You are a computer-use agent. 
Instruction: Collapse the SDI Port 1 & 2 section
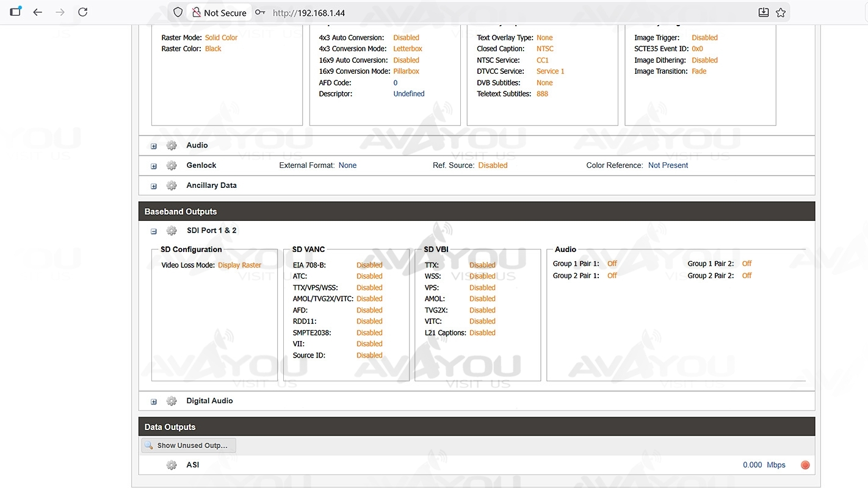pos(154,232)
